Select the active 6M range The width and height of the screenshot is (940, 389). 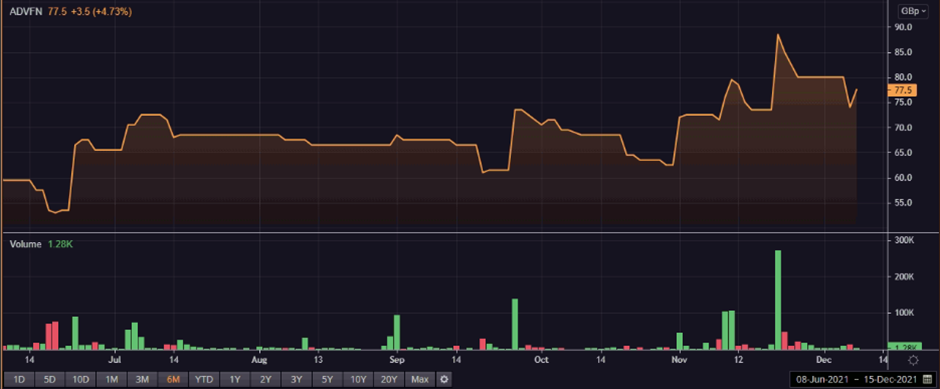pyautogui.click(x=173, y=379)
